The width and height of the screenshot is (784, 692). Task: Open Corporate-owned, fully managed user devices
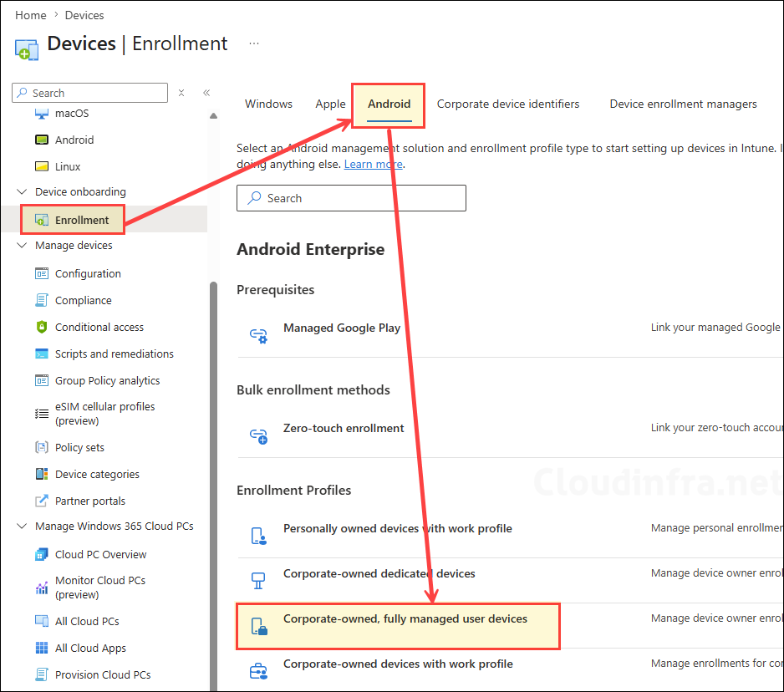[405, 619]
